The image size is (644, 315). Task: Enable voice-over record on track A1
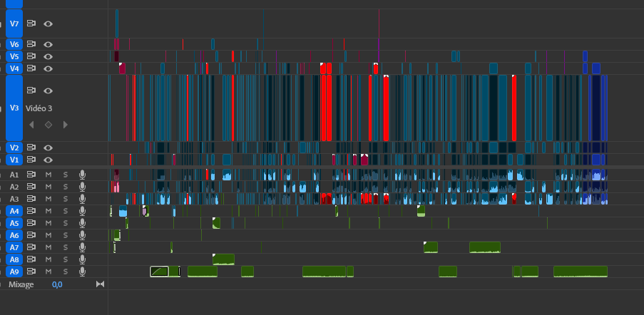[82, 175]
